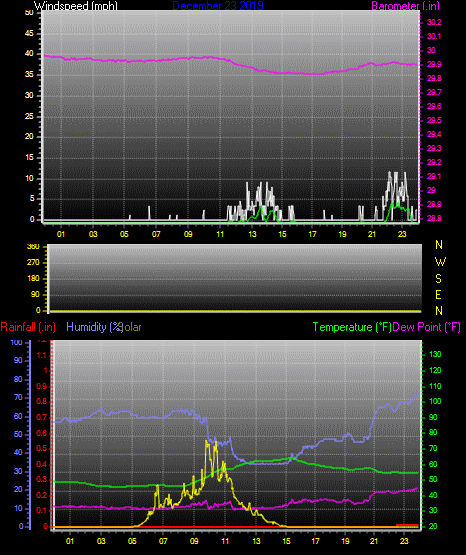The image size is (466, 555).
Task: Select the 'Dew Point (°F)' legend label
Action: [426, 327]
